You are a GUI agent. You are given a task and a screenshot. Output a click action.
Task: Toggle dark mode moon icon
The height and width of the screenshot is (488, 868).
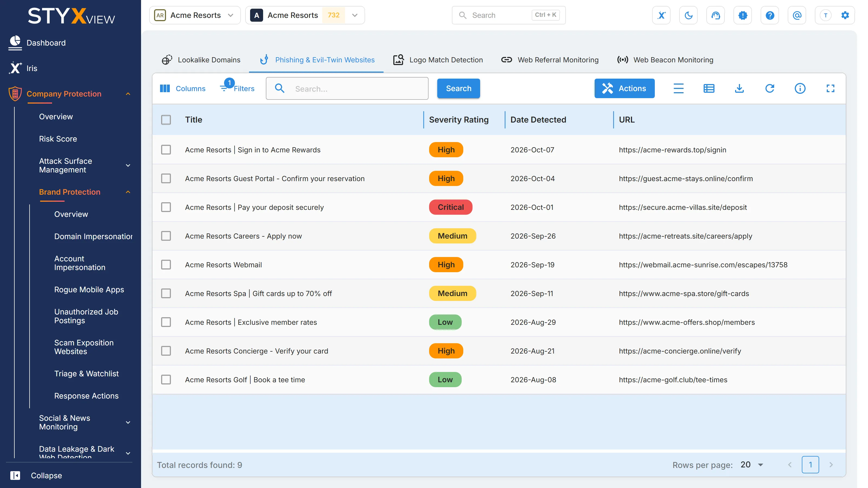pyautogui.click(x=688, y=15)
